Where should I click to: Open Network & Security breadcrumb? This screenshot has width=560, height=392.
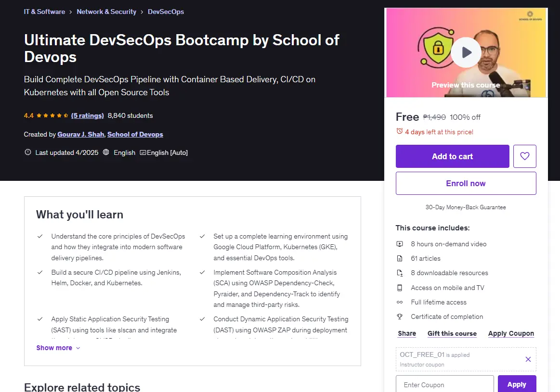pos(106,12)
